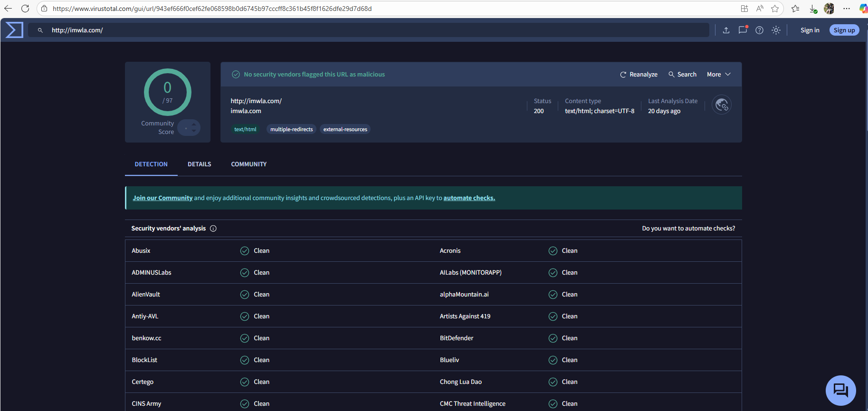The height and width of the screenshot is (411, 868).
Task: Click the Chong Lua Dao vendor name
Action: (461, 382)
